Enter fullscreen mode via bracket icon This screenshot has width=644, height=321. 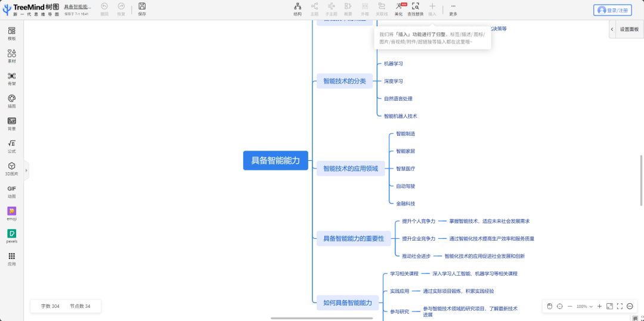pyautogui.click(x=620, y=306)
